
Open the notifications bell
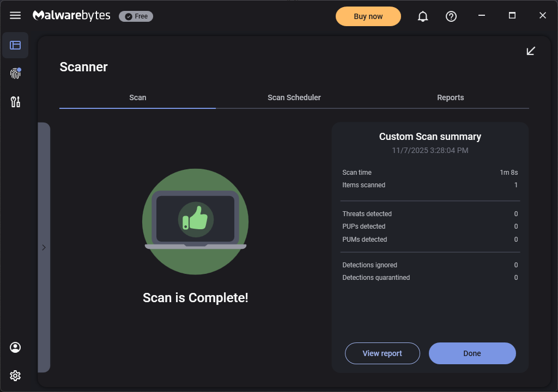tap(423, 16)
